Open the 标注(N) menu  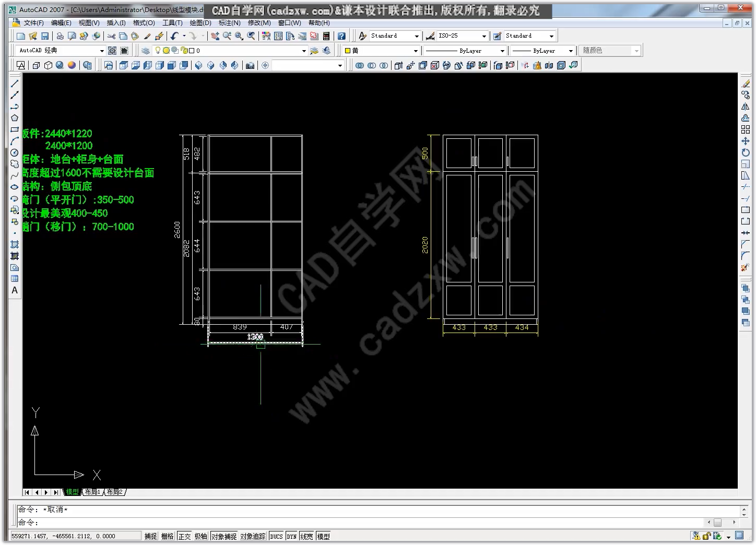pyautogui.click(x=230, y=23)
